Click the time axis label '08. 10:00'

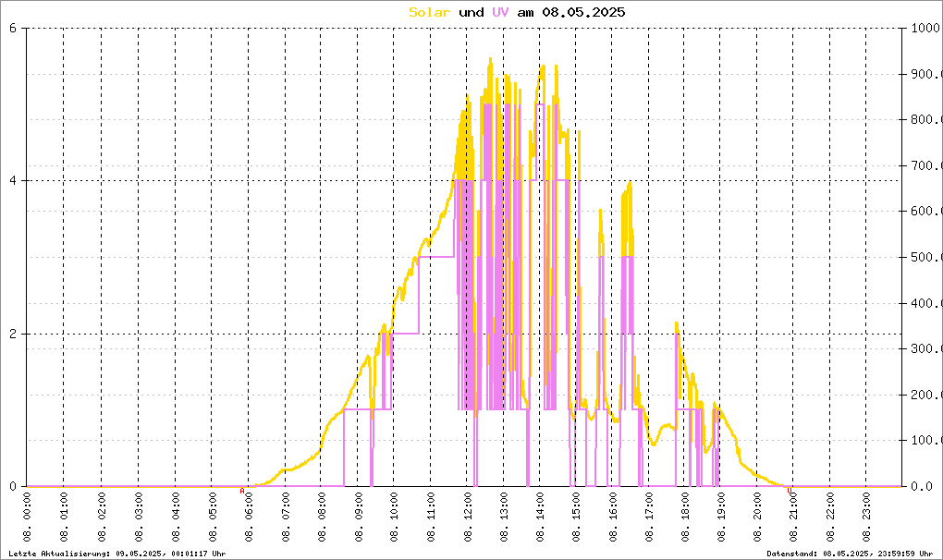point(394,517)
